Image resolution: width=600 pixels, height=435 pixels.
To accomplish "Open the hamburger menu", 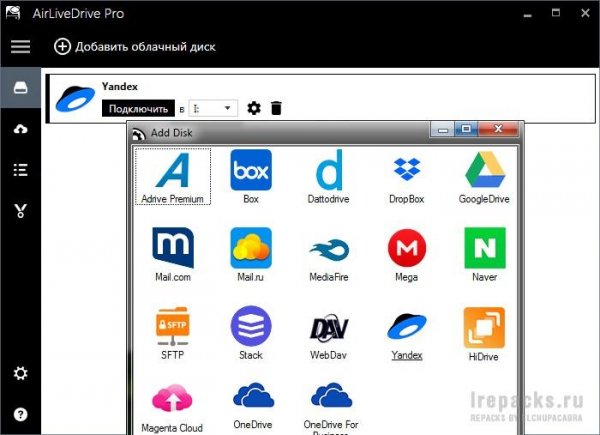I will pyautogui.click(x=20, y=47).
